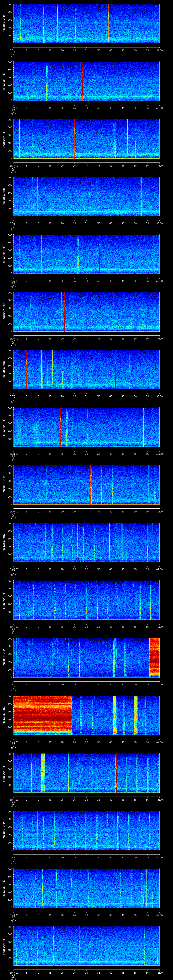Click the 3:34:00 start time label
The height and width of the screenshot is (980, 173).
tap(14, 223)
